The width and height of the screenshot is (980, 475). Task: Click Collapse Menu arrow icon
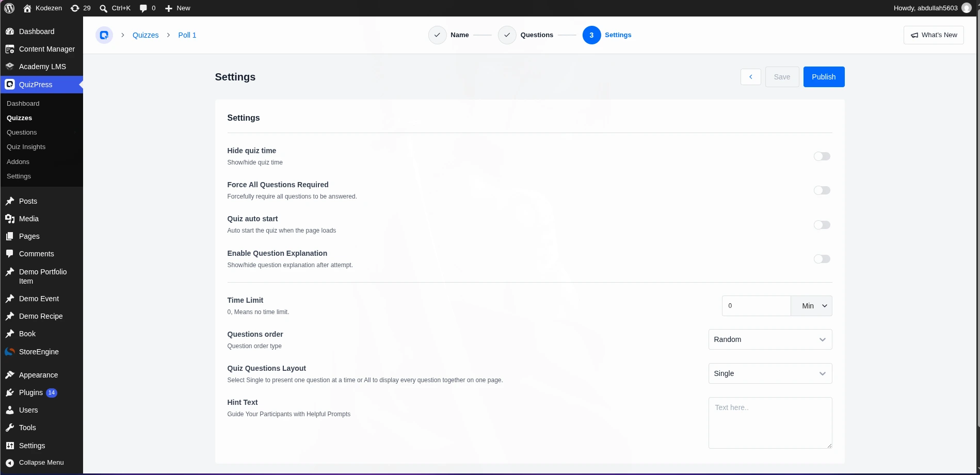(10, 463)
